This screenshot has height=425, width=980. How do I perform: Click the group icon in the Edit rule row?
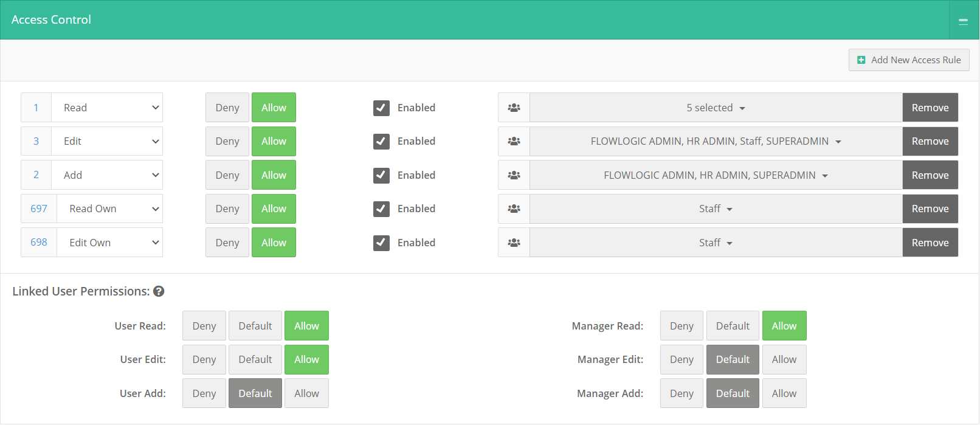pos(514,141)
